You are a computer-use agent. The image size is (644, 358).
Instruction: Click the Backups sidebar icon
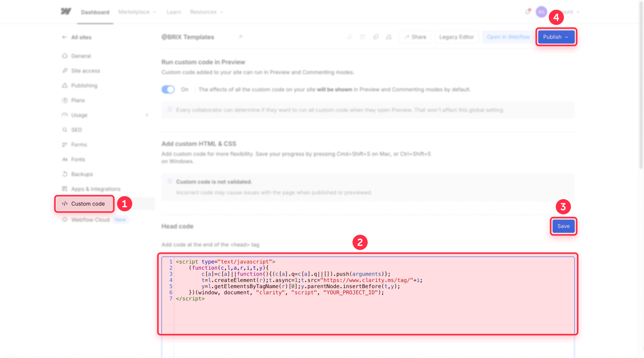click(65, 174)
